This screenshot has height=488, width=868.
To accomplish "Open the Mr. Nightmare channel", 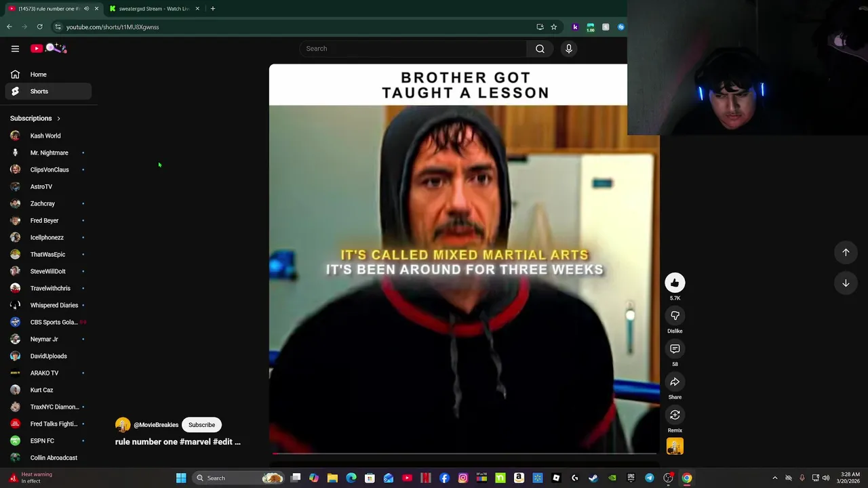I will 49,152.
